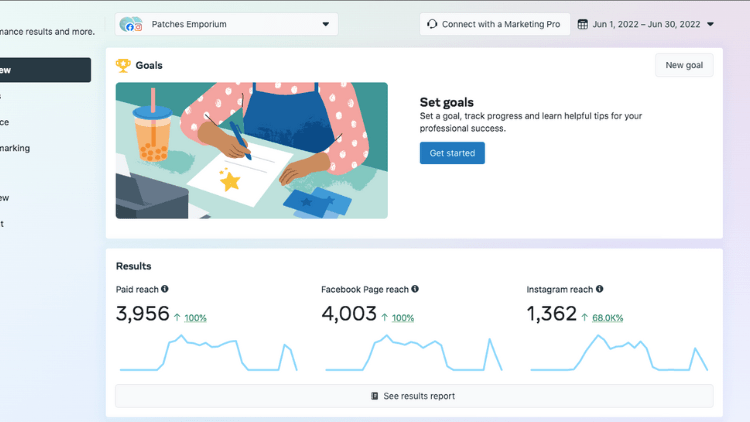Image resolution: width=750 pixels, height=422 pixels.
Task: Click the headset icon beside Connect with a Marketing Pro
Action: tap(432, 24)
